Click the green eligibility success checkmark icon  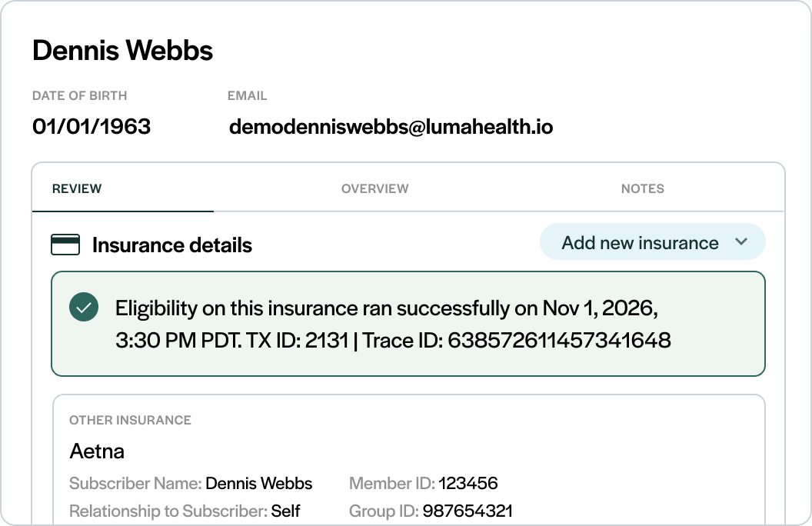pos(84,307)
